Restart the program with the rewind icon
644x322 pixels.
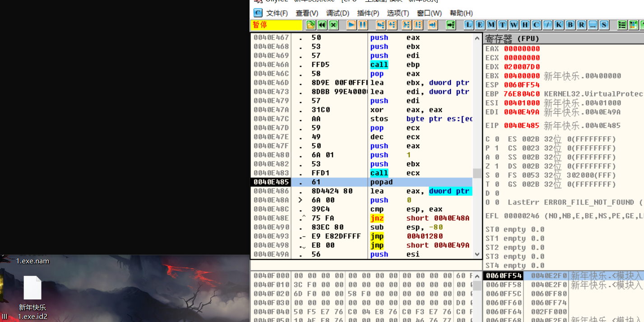[x=322, y=25]
